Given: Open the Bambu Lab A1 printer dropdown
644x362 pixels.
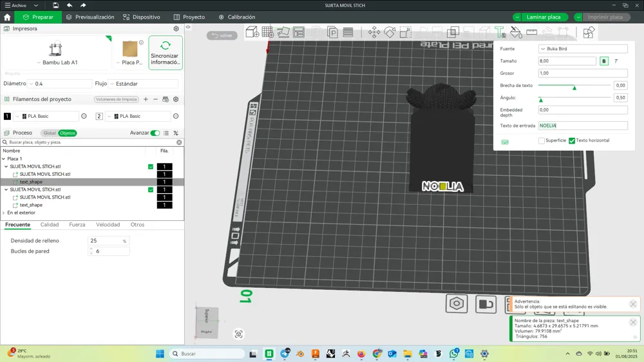Looking at the screenshot, I should point(57,62).
